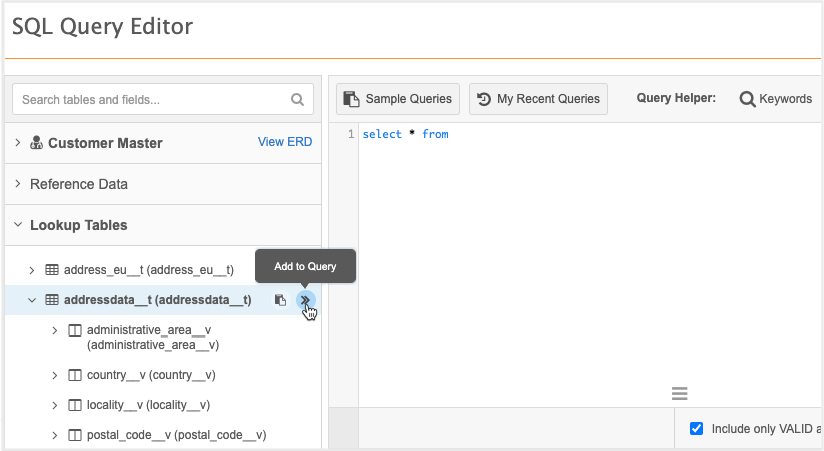
Task: Expand the locality__v field
Action: click(x=55, y=405)
